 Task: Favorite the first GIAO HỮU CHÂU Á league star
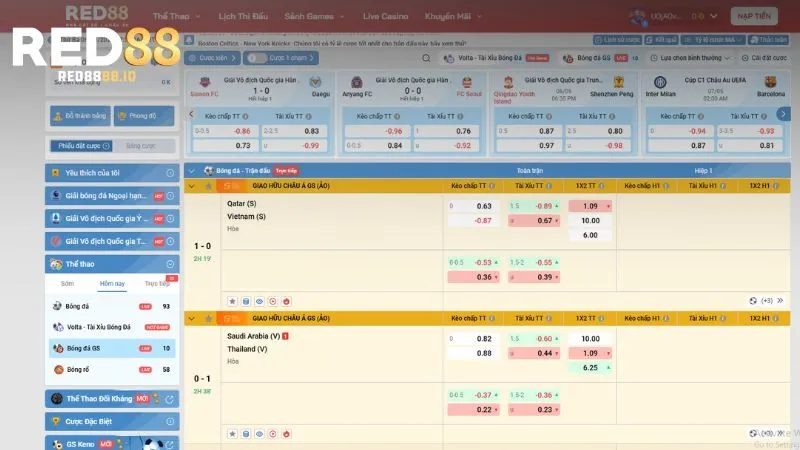click(x=208, y=186)
